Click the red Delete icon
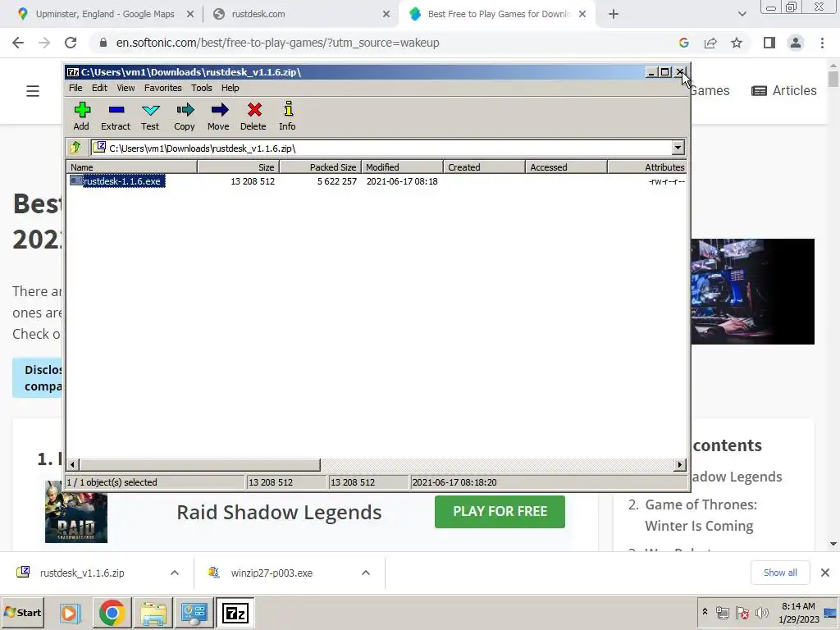840x630 pixels. tap(253, 116)
